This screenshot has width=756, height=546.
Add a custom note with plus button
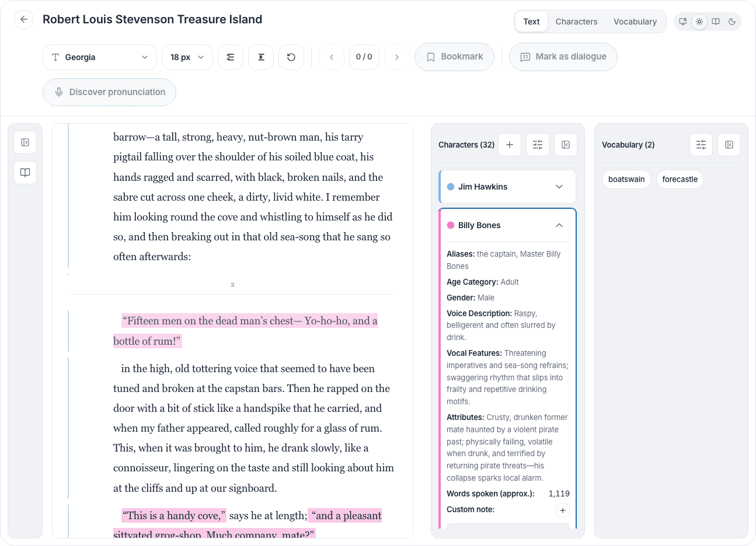(x=562, y=510)
